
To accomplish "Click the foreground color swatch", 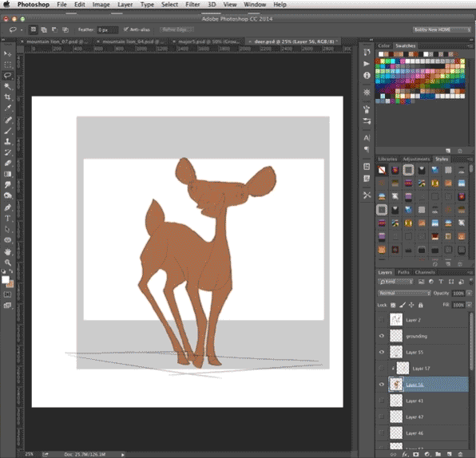I will point(5,279).
